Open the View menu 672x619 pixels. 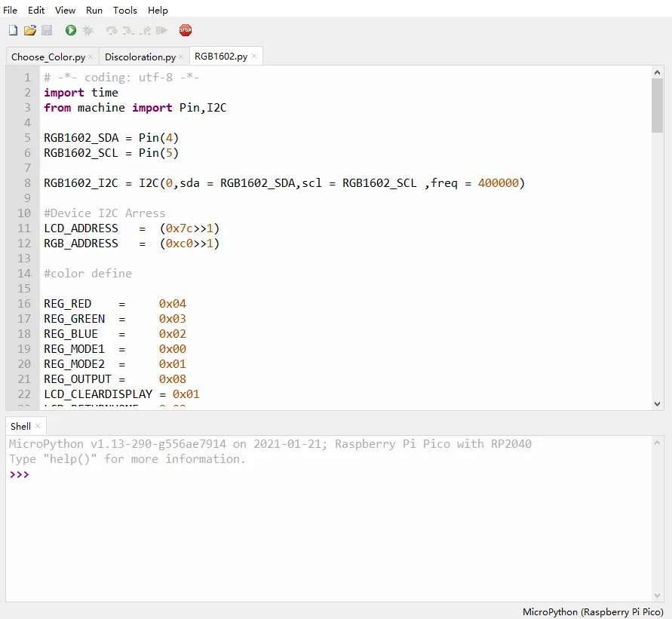65,11
